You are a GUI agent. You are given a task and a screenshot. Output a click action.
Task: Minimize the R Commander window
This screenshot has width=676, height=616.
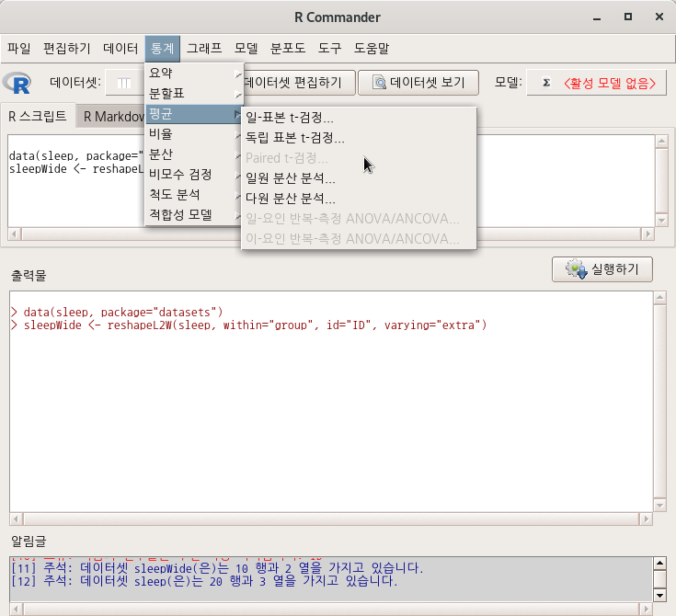tap(597, 17)
